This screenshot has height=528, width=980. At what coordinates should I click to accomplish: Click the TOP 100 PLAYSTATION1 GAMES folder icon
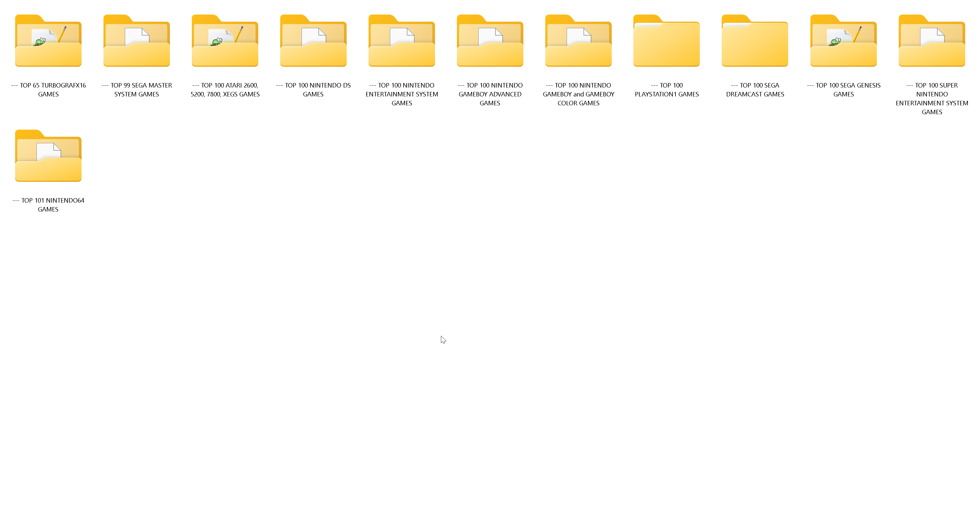click(667, 41)
